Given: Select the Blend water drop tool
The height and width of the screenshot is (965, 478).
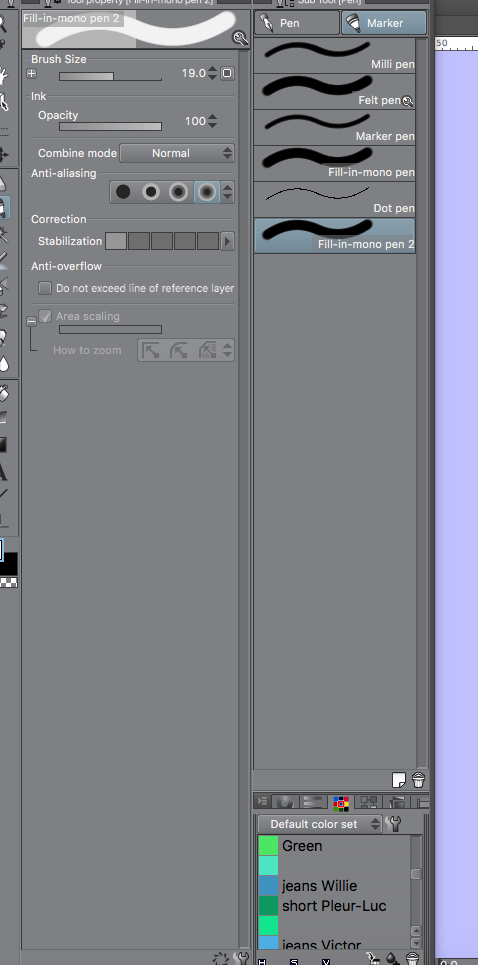Looking at the screenshot, I should click(x=3, y=363).
